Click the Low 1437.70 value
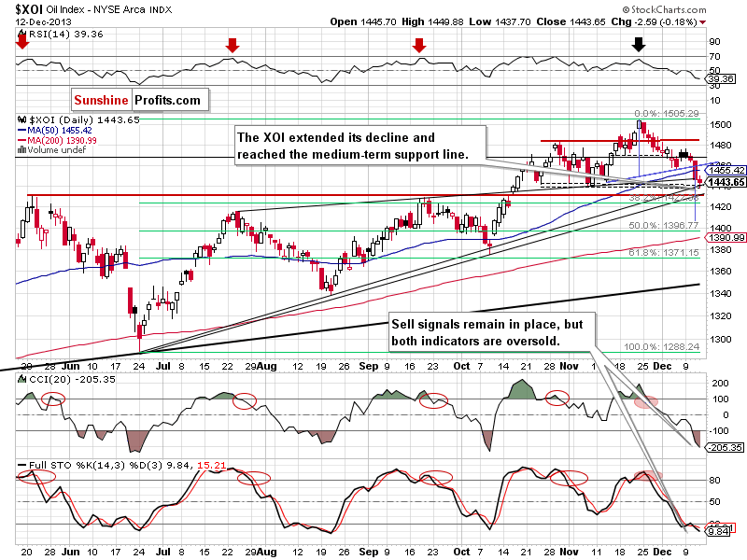747x560 pixels. tap(500, 21)
